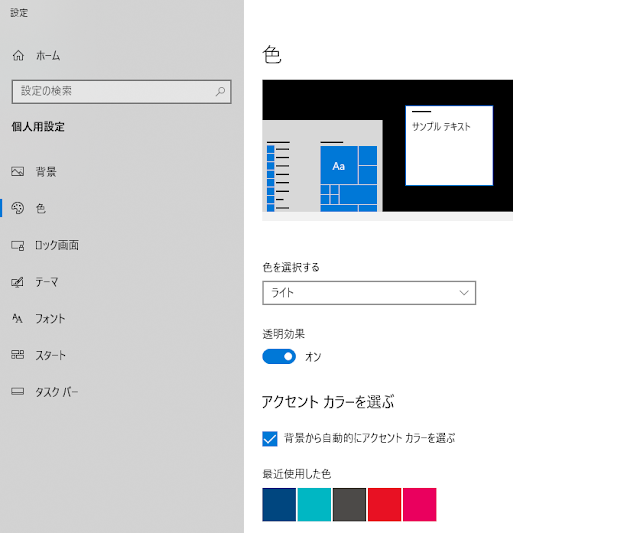The width and height of the screenshot is (640, 533).
Task: Click the アクセント カラーを選ぶ heading
Action: [328, 402]
